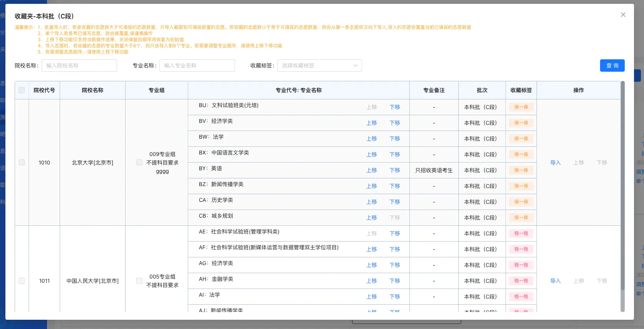Image resolution: width=644 pixels, height=329 pixels.
Task: Check the row checkbox for 北京大学 1010
Action: pyautogui.click(x=22, y=163)
